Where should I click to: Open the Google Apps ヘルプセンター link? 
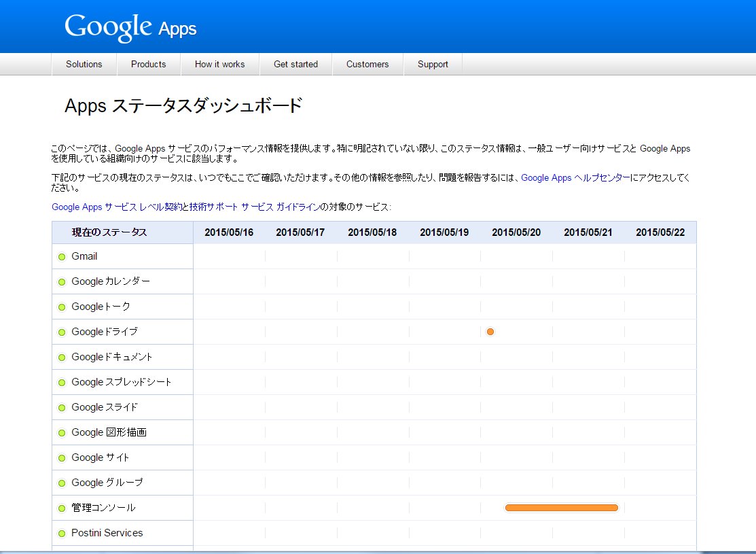tap(576, 177)
